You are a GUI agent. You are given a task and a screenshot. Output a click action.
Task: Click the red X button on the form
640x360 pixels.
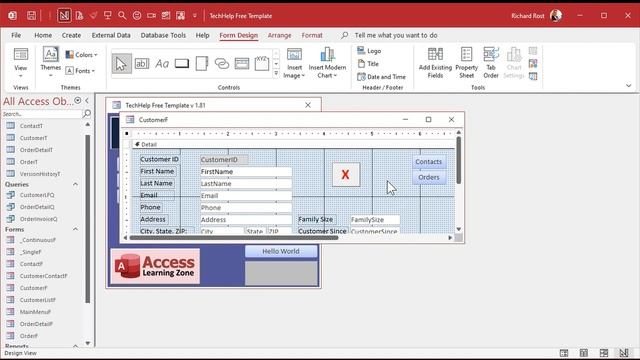tap(346, 175)
